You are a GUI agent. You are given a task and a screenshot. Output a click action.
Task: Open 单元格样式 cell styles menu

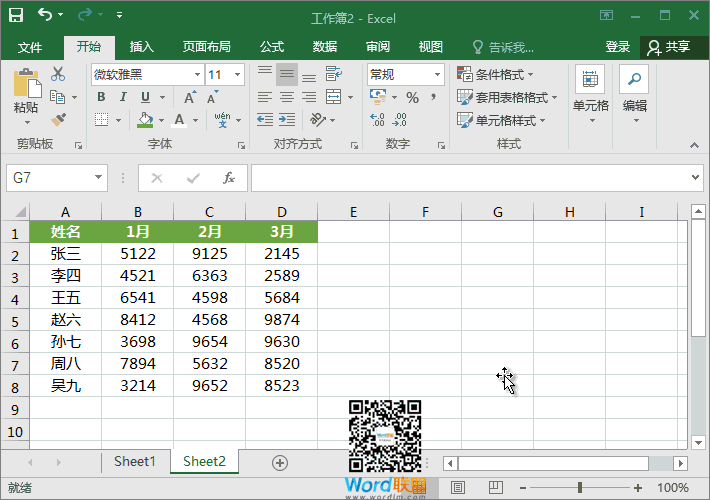(501, 120)
